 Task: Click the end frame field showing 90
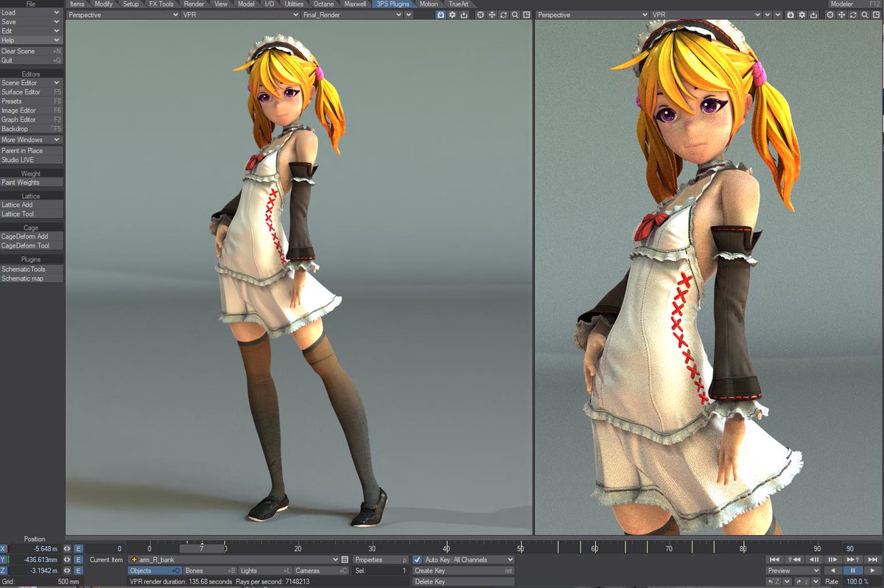click(x=861, y=548)
